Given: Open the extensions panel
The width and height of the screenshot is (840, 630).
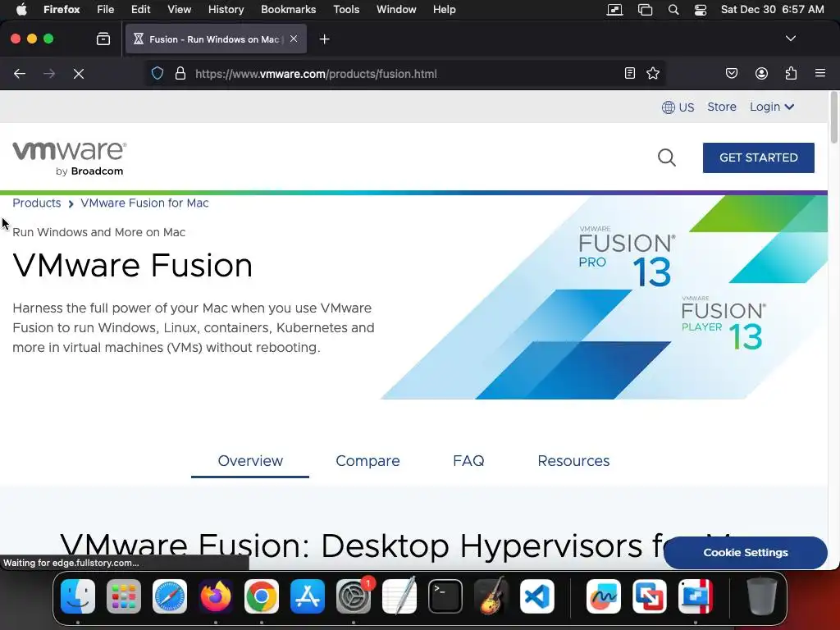Looking at the screenshot, I should [x=792, y=73].
